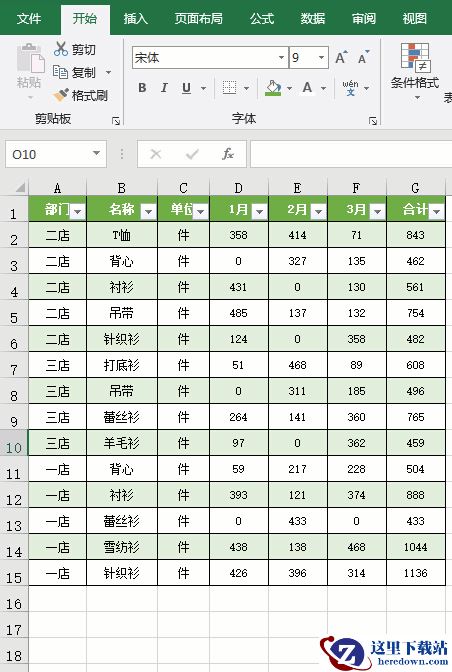Toggle Bold formatting
452x672 pixels.
[x=142, y=88]
